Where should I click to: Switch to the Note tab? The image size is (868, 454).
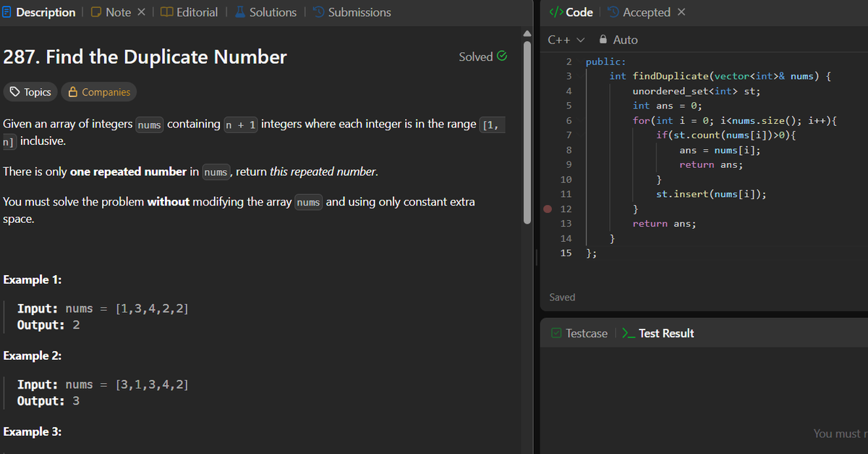112,12
